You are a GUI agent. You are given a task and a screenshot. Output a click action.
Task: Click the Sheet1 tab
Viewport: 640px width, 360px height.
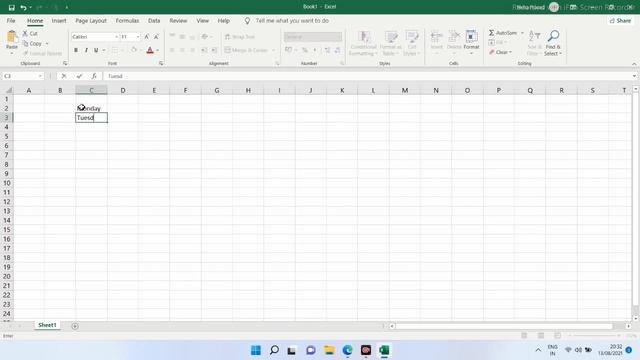click(47, 325)
